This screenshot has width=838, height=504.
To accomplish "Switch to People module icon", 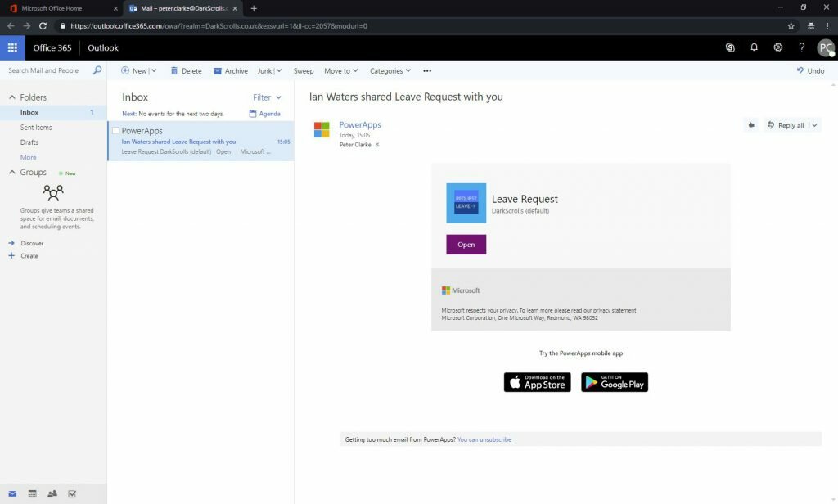I will point(52,494).
